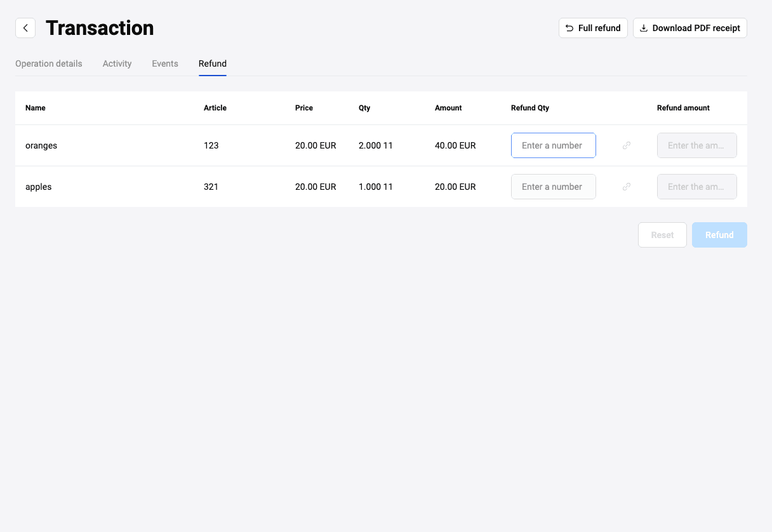
Task: Click the Refund Qty column header
Action: 530,108
